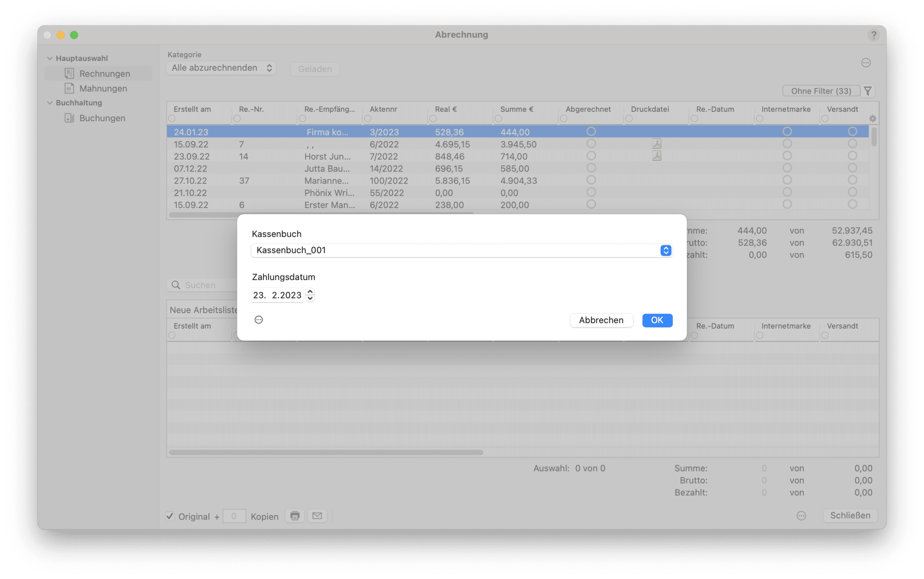Viewport: 924px width, 579px height.
Task: Click the Mahnungen document icon
Action: tap(69, 88)
